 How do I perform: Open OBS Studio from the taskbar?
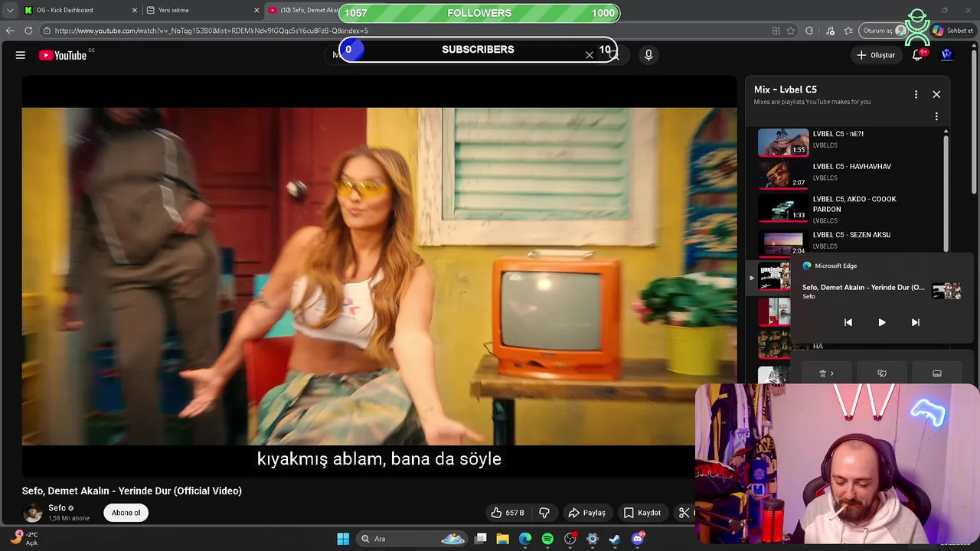[570, 539]
